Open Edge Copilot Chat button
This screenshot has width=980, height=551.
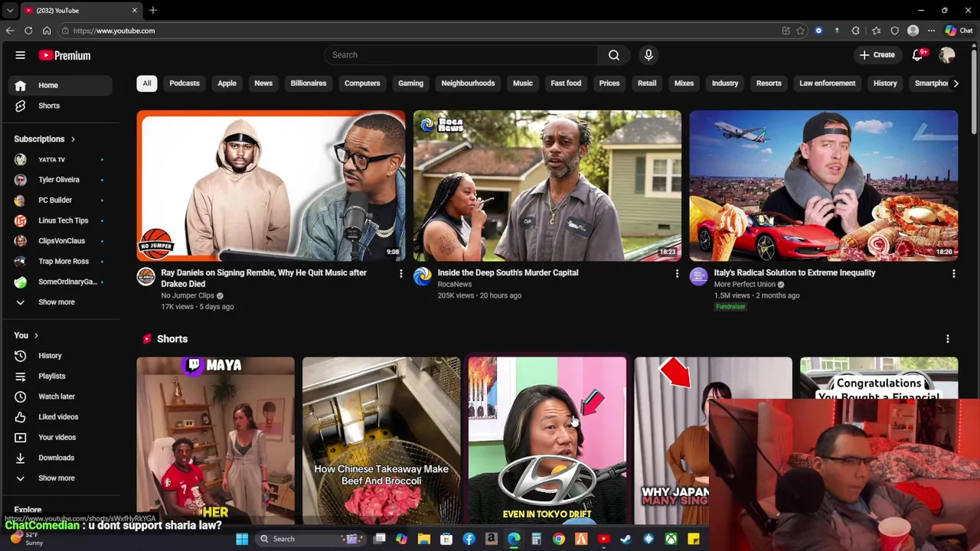coord(959,31)
